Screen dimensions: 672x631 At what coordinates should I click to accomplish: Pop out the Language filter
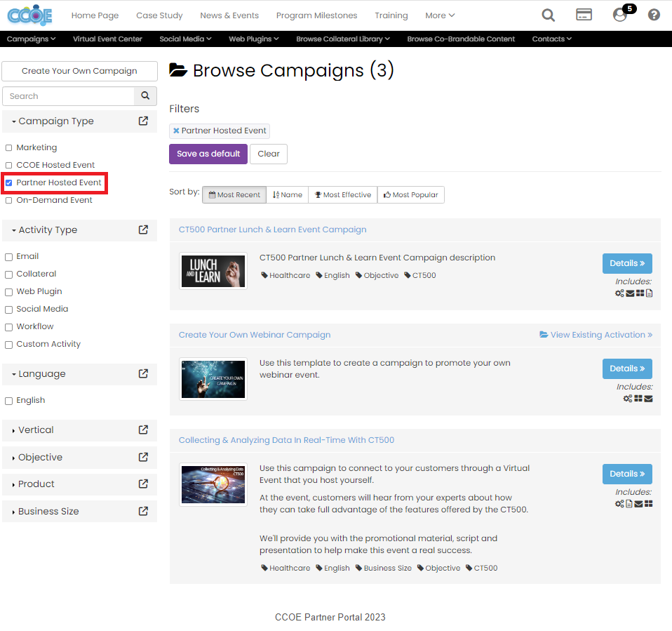143,373
